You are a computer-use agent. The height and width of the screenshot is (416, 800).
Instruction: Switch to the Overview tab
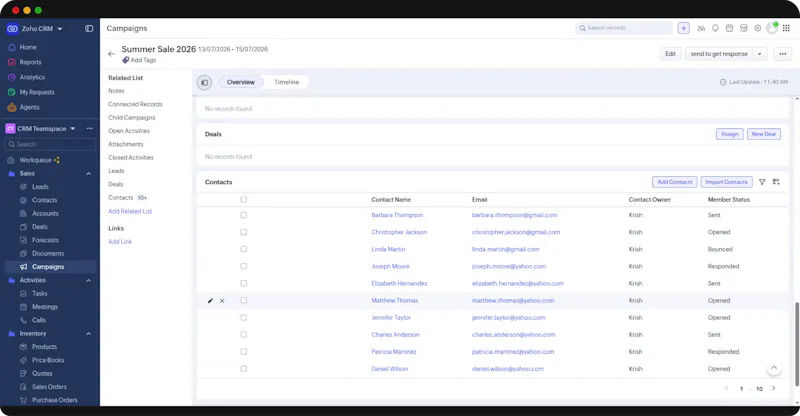pyautogui.click(x=241, y=82)
